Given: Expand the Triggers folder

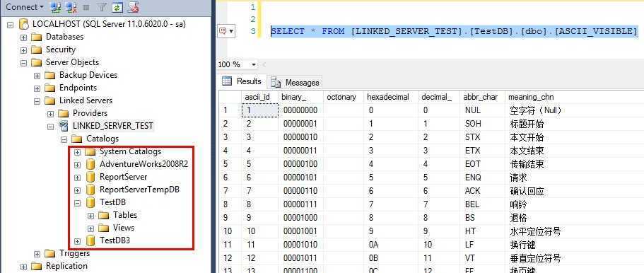Looking at the screenshot, I should 37,254.
